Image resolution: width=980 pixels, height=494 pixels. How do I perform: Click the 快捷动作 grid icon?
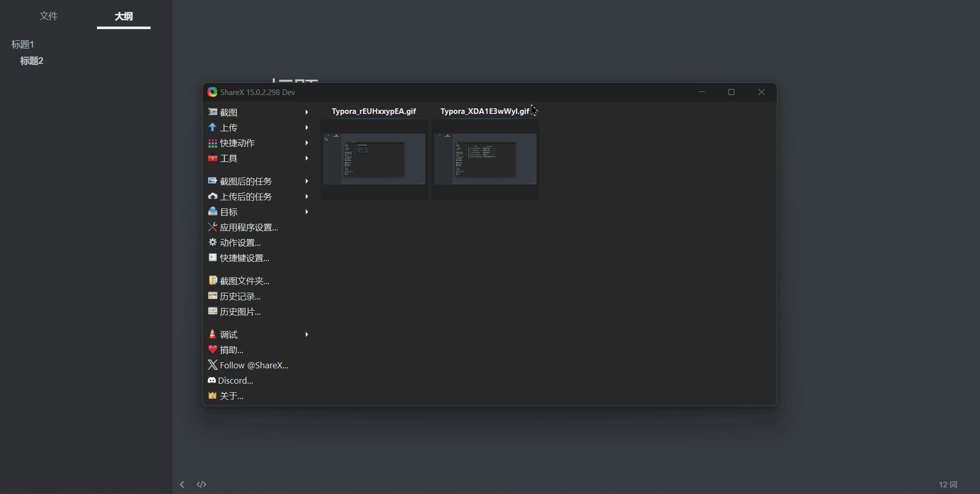point(213,143)
